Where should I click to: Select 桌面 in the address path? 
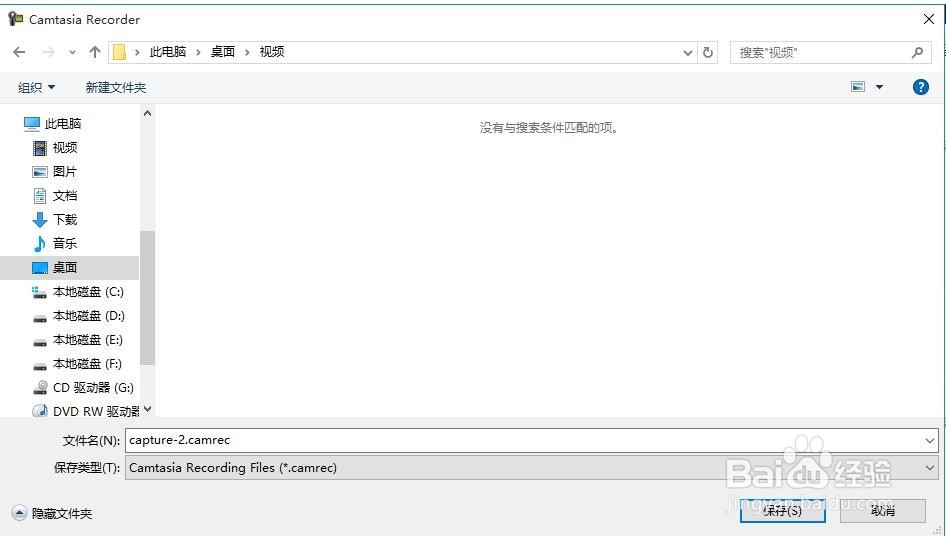(x=223, y=52)
